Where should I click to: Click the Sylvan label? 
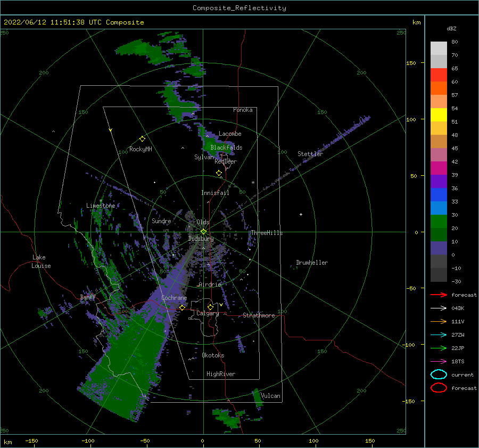pyautogui.click(x=204, y=157)
